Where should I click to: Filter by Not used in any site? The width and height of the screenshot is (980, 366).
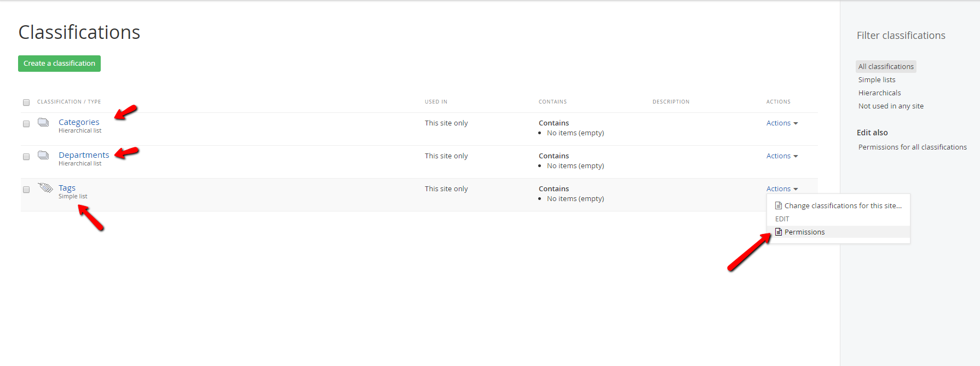tap(891, 106)
